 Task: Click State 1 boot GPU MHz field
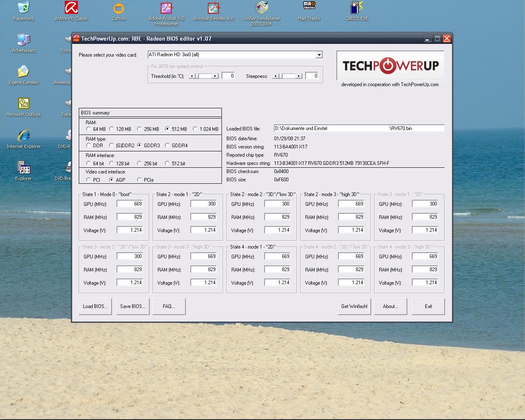(130, 204)
